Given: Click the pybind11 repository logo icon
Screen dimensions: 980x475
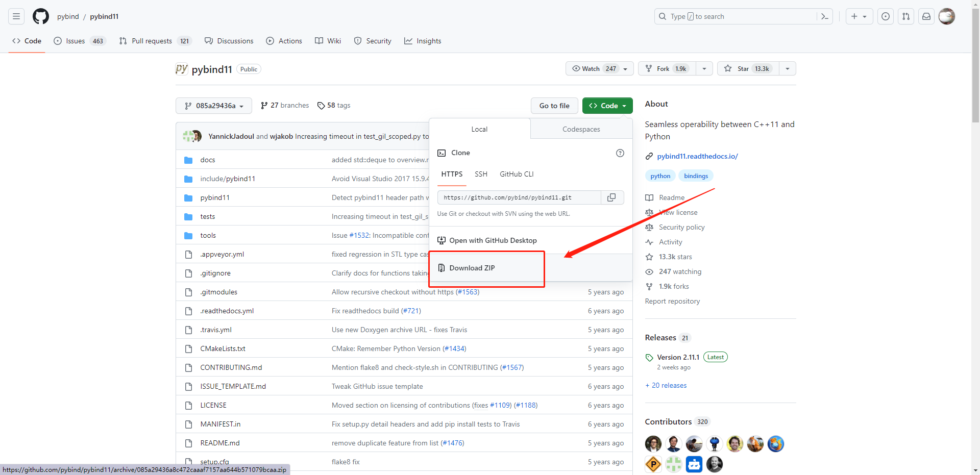Looking at the screenshot, I should (x=182, y=69).
